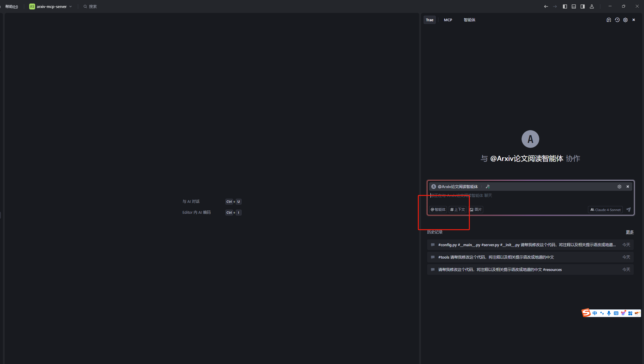Toggle the right sidebar layout icon
This screenshot has height=364, width=644.
[x=583, y=6]
